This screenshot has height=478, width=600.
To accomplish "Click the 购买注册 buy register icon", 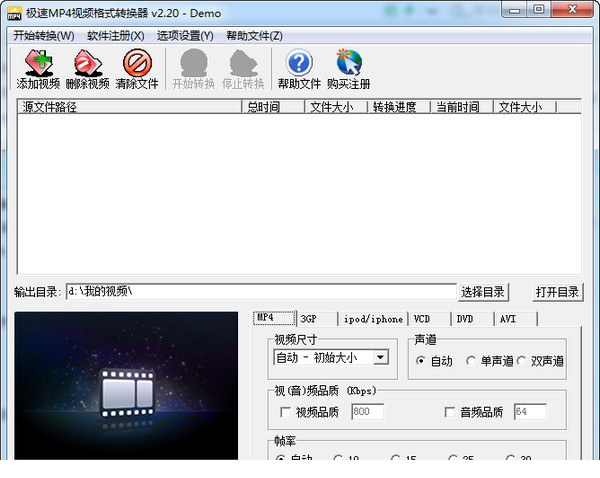I will tap(349, 69).
